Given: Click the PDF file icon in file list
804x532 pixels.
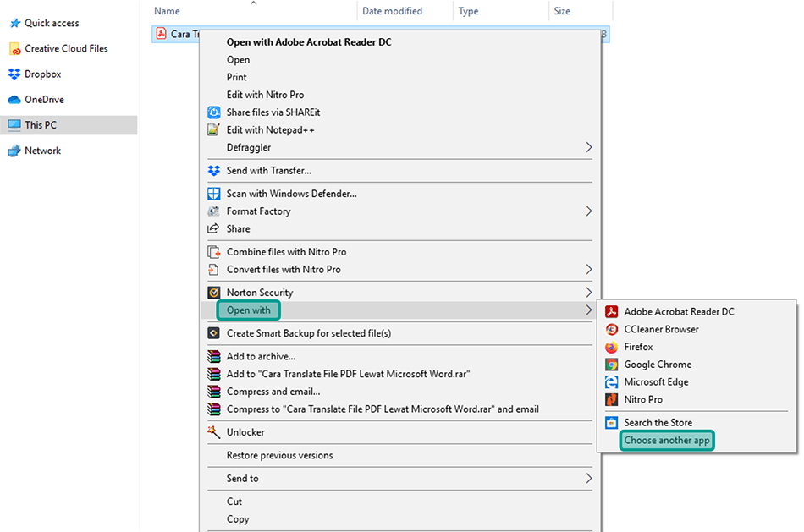Looking at the screenshot, I should click(x=161, y=34).
